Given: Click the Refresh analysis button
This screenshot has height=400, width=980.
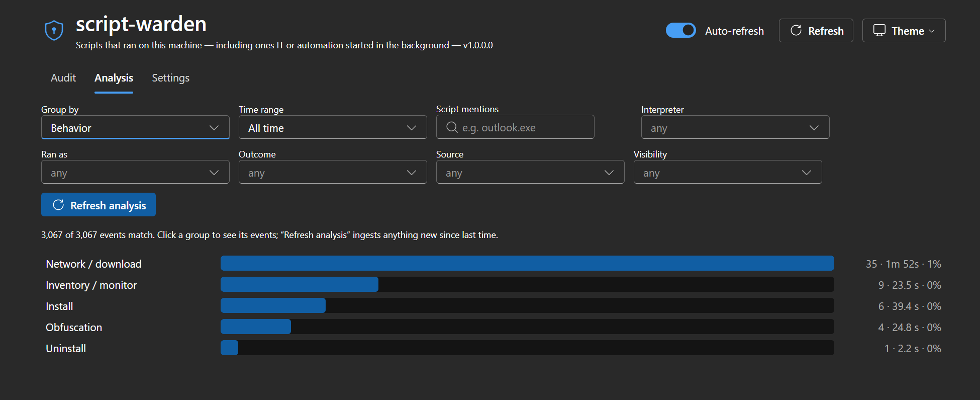Looking at the screenshot, I should 99,205.
